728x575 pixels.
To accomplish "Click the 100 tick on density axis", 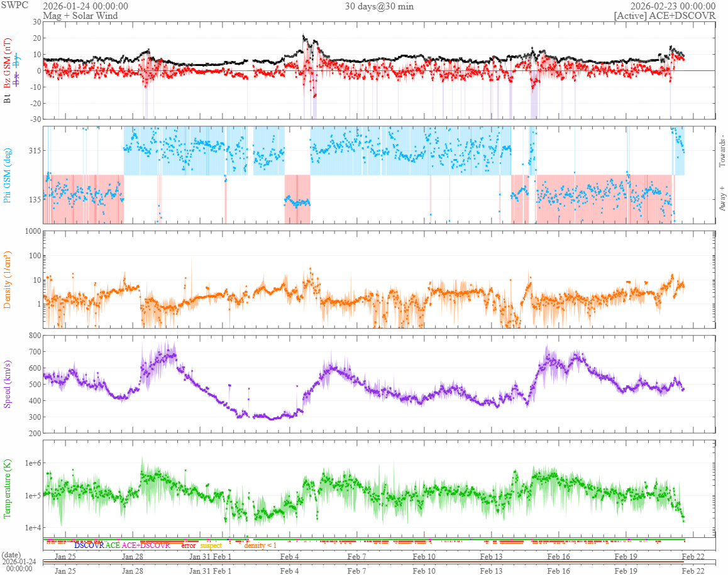I will pyautogui.click(x=35, y=256).
